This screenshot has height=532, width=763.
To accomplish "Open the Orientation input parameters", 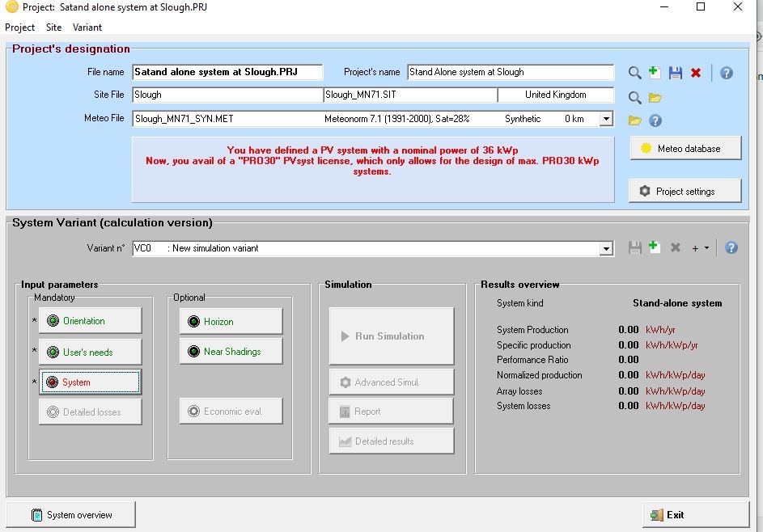I will (91, 320).
